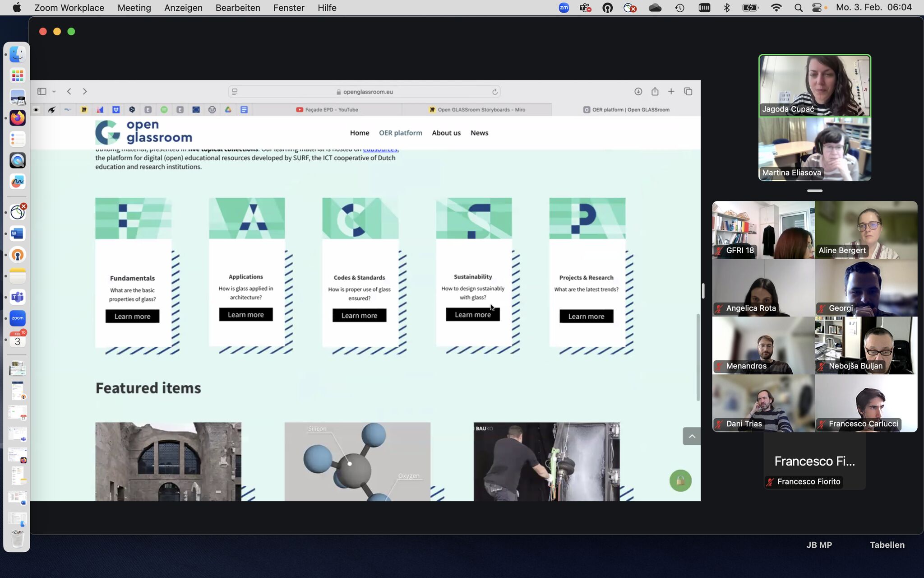Viewport: 924px width, 578px height.
Task: Click Learn more under Projects & Research
Action: (586, 316)
